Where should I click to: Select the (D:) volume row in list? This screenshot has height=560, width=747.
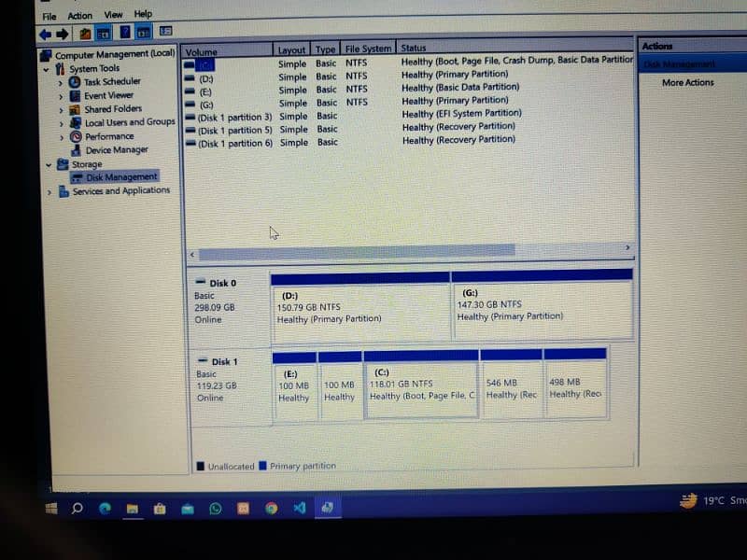click(x=345, y=77)
